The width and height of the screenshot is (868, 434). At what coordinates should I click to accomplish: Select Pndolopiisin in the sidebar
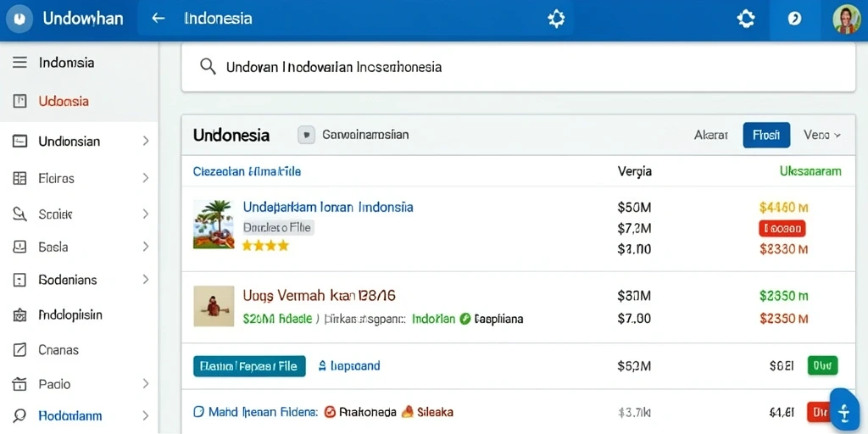[70, 315]
